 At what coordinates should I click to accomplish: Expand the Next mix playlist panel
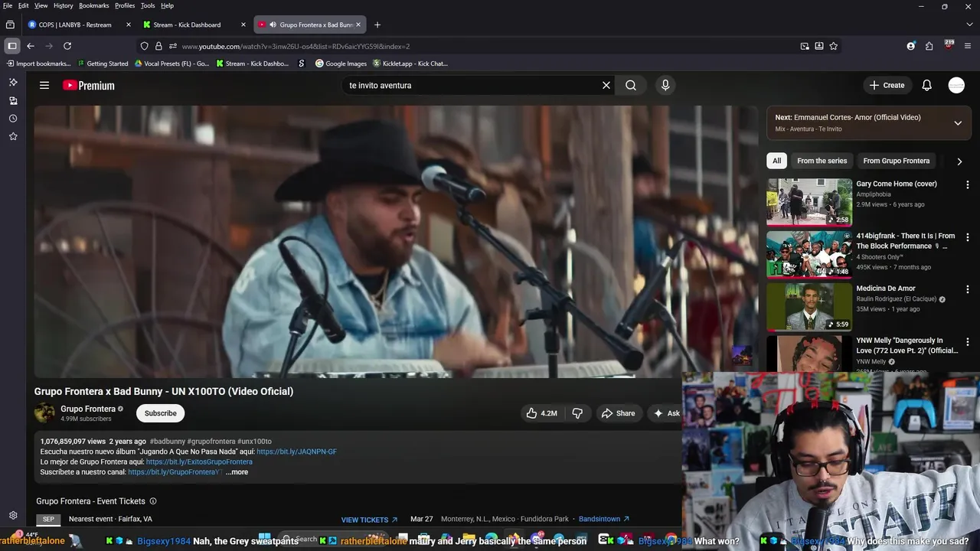pos(957,122)
